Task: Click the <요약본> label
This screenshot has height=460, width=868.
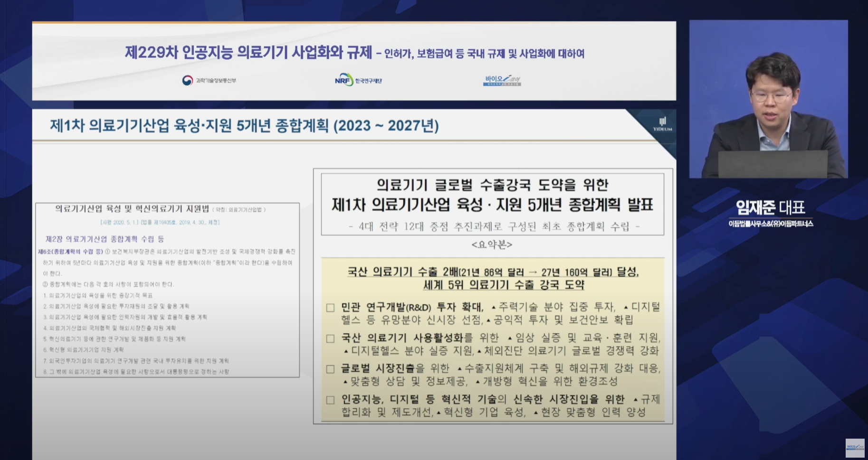Action: coord(492,244)
